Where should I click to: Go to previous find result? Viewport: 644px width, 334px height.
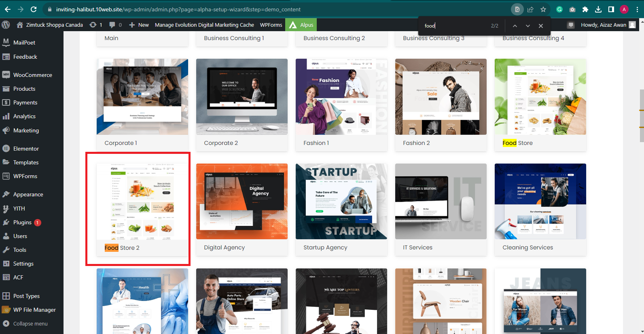pyautogui.click(x=515, y=26)
